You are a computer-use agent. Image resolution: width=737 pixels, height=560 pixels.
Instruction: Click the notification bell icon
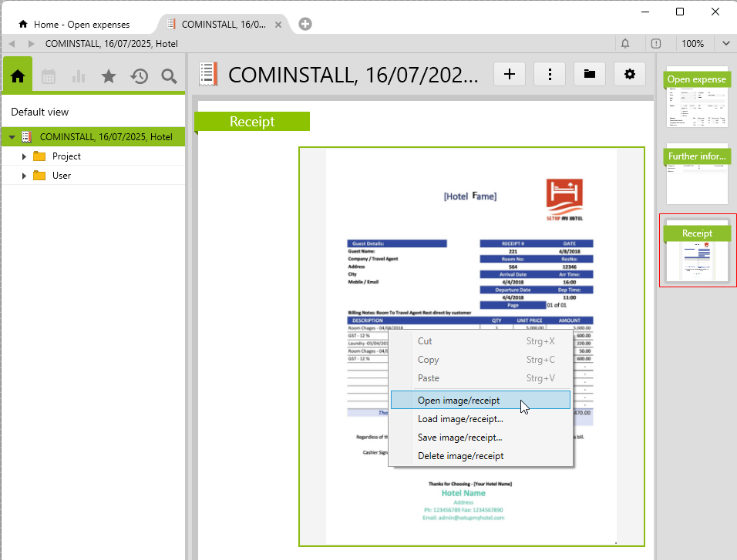(625, 44)
